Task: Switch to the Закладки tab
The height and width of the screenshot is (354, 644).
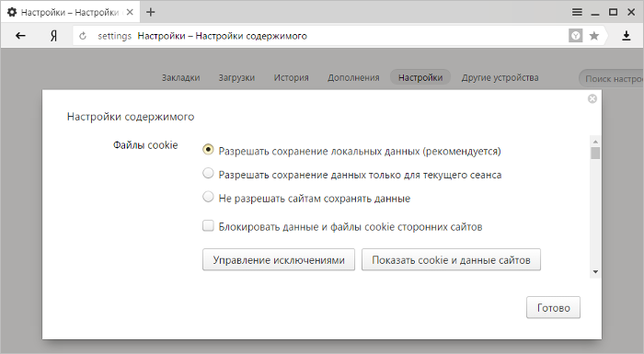Action: [x=180, y=77]
